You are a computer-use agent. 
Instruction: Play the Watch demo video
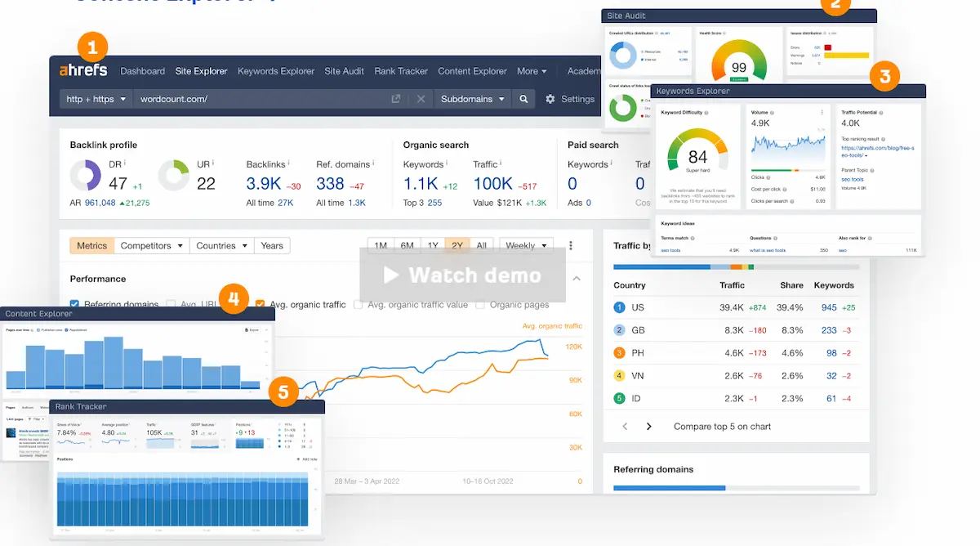[462, 275]
